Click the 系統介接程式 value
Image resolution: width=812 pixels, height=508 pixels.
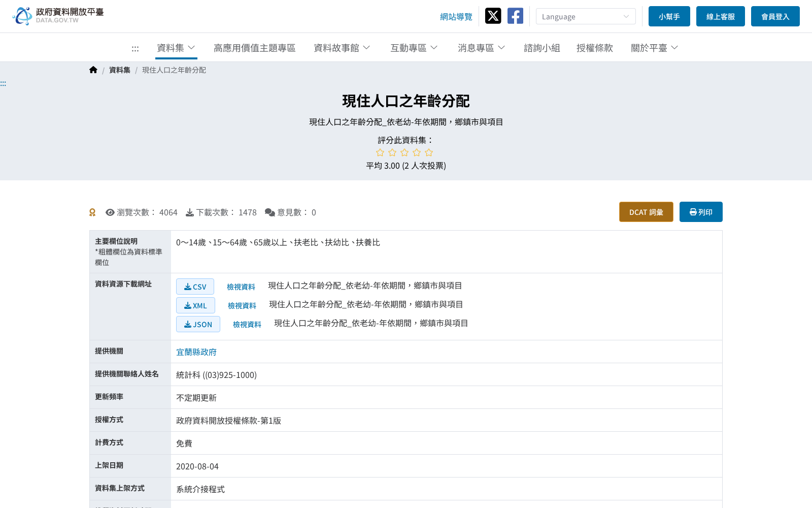pos(200,489)
